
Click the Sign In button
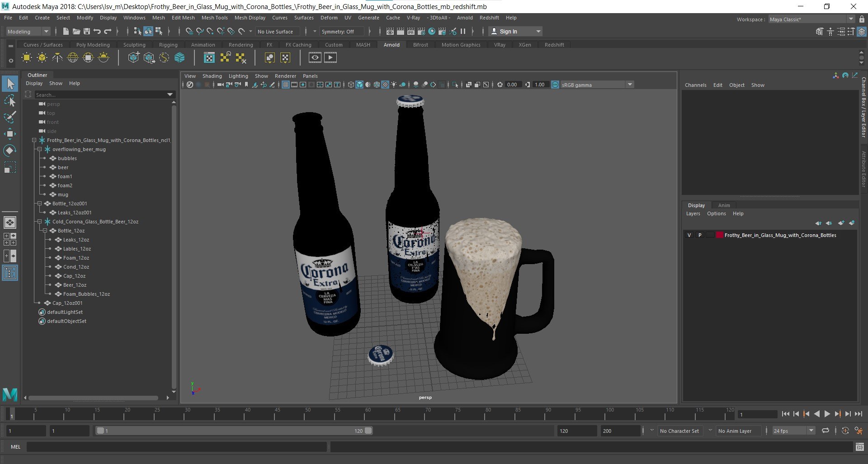pos(516,31)
